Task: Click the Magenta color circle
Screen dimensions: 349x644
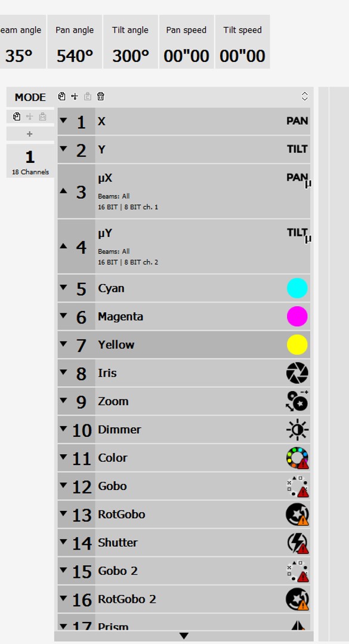Action: [x=297, y=316]
